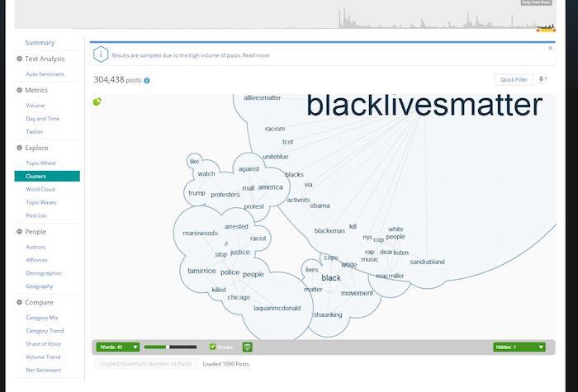Adjust the green words slider
Screen dimensions: 578x392
coord(168,347)
